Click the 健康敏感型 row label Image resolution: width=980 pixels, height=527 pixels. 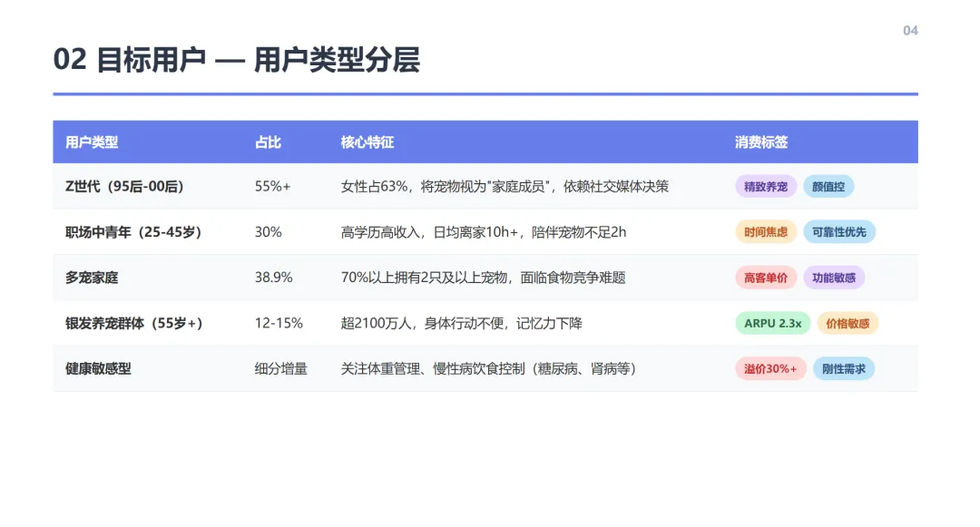pyautogui.click(x=98, y=369)
